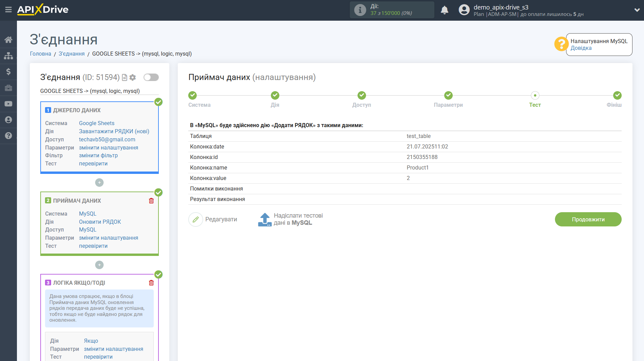Viewport: 644px width, 361px height.
Task: Open the video tutorials sidebar icon
Action: pos(8,104)
